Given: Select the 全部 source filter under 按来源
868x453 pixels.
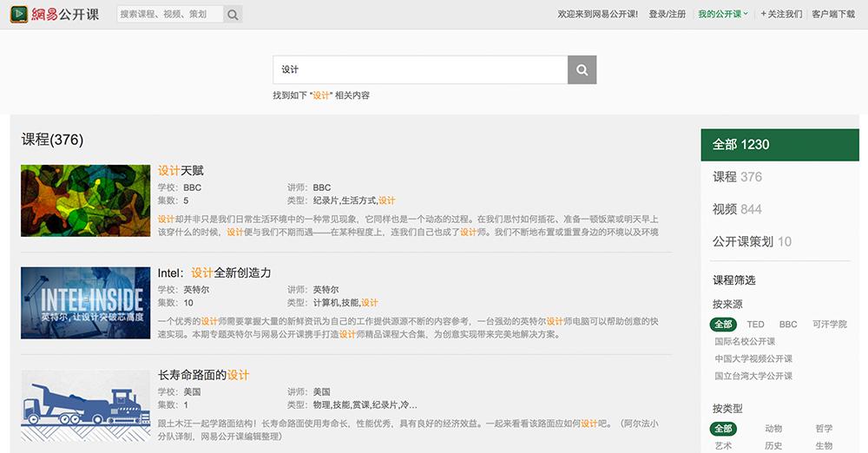Looking at the screenshot, I should pos(723,325).
